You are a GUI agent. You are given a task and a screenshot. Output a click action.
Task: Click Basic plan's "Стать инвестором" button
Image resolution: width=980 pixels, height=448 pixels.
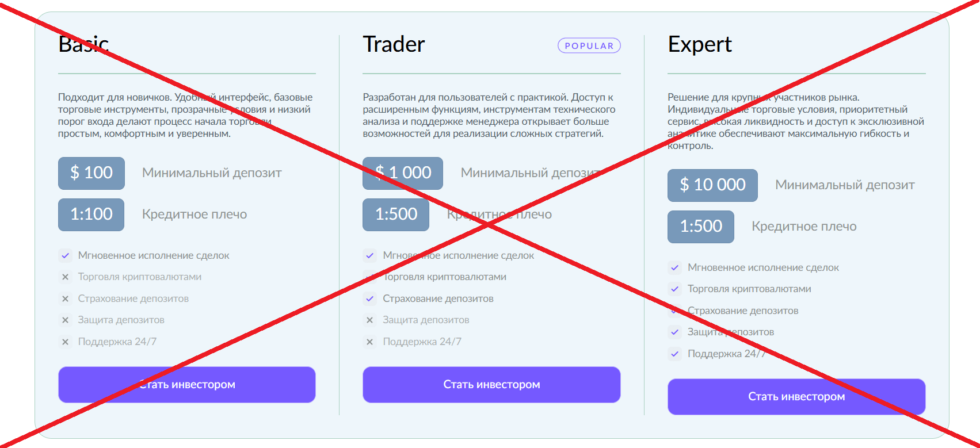(187, 385)
